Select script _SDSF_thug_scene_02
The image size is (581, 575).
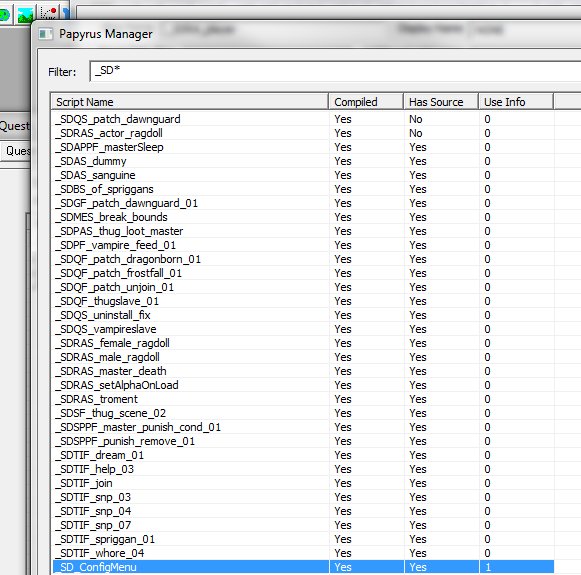(x=110, y=413)
